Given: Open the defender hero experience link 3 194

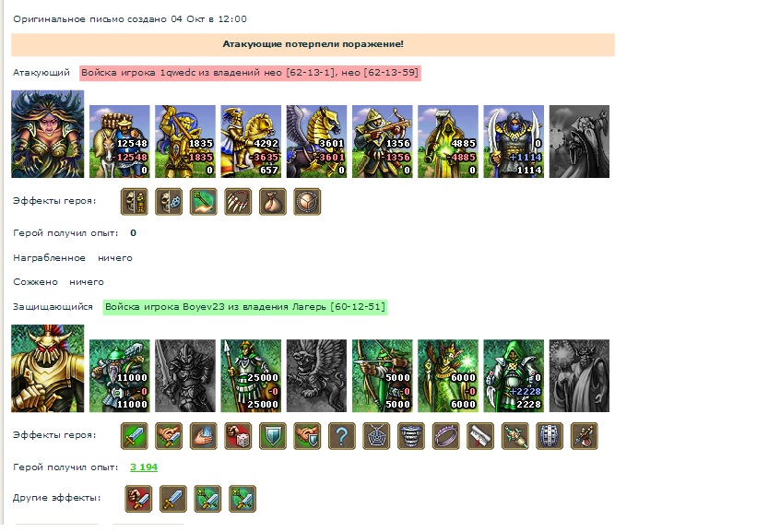Looking at the screenshot, I should point(144,467).
